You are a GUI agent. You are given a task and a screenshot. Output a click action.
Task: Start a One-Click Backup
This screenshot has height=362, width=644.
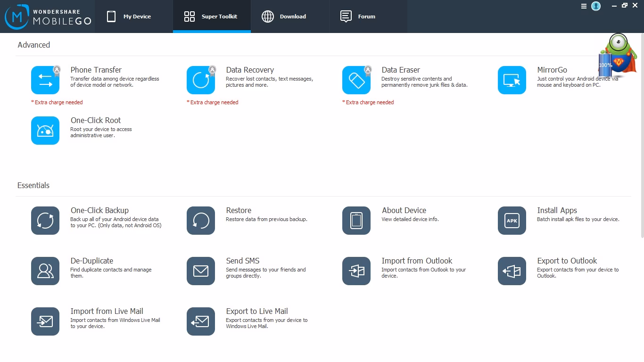(x=45, y=220)
